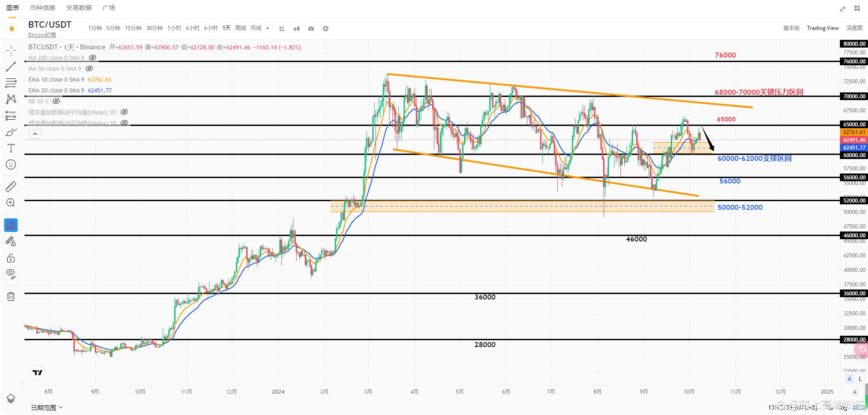This screenshot has width=868, height=415.
Task: Expand more timeframes dropdown arrow
Action: (x=268, y=29)
